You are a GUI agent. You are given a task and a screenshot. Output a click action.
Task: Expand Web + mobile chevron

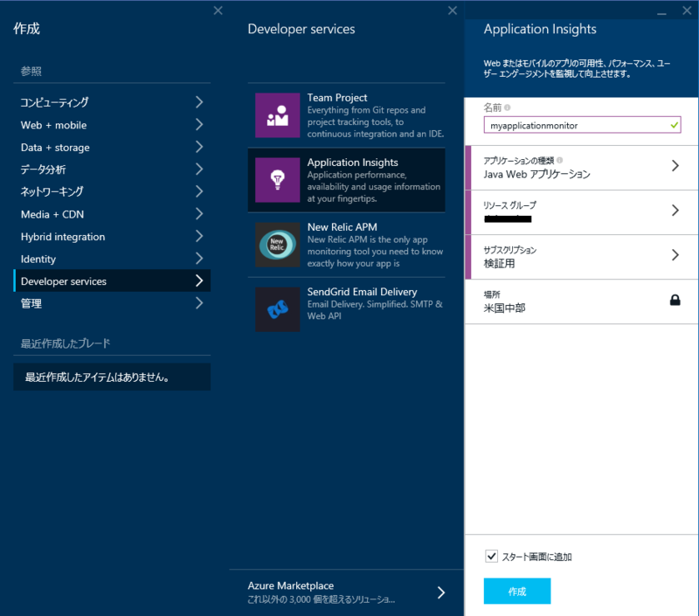(199, 124)
